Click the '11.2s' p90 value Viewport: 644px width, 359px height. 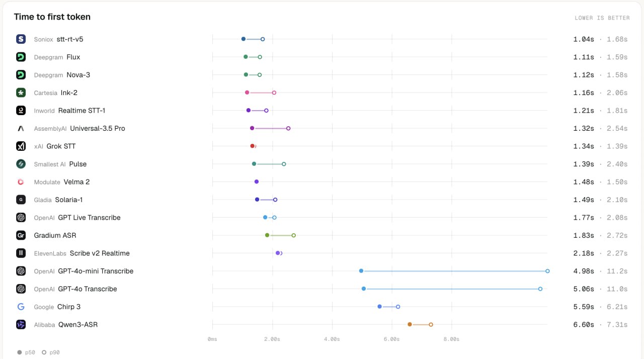coord(617,271)
